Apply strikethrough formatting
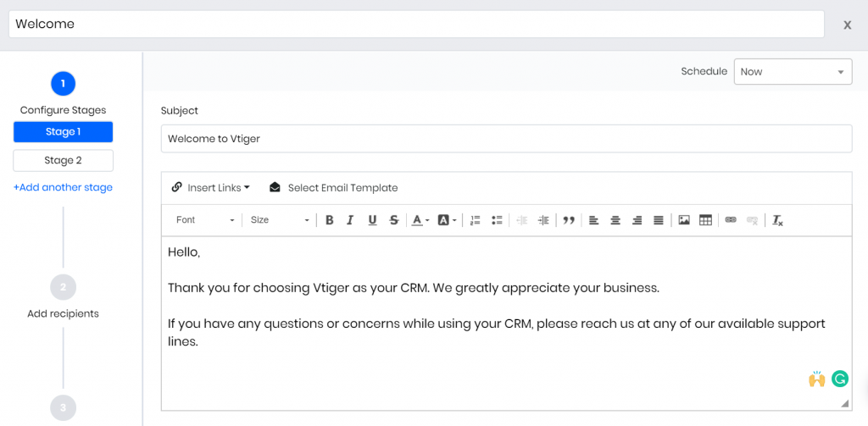This screenshot has width=868, height=426. (x=393, y=220)
